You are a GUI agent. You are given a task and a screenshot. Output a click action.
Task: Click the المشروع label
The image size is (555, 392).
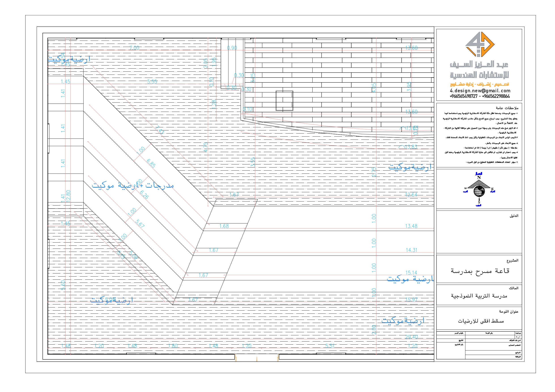click(x=513, y=260)
